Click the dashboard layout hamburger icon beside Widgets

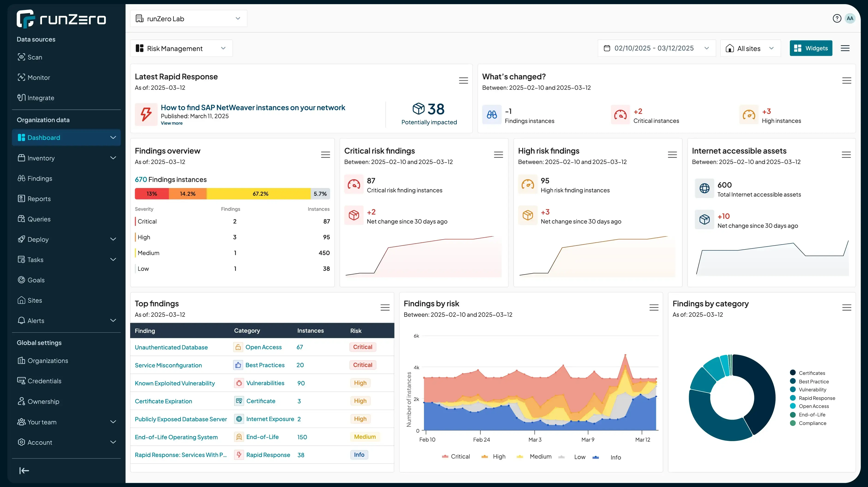pos(845,48)
